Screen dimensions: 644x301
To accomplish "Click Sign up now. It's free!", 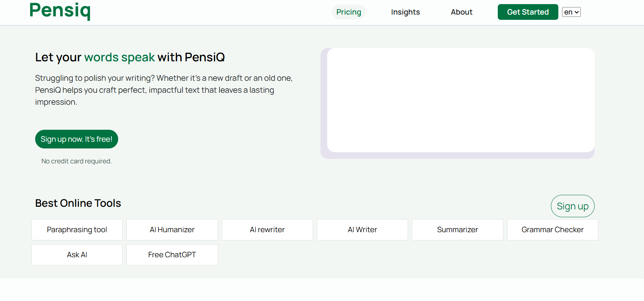I will [x=77, y=139].
